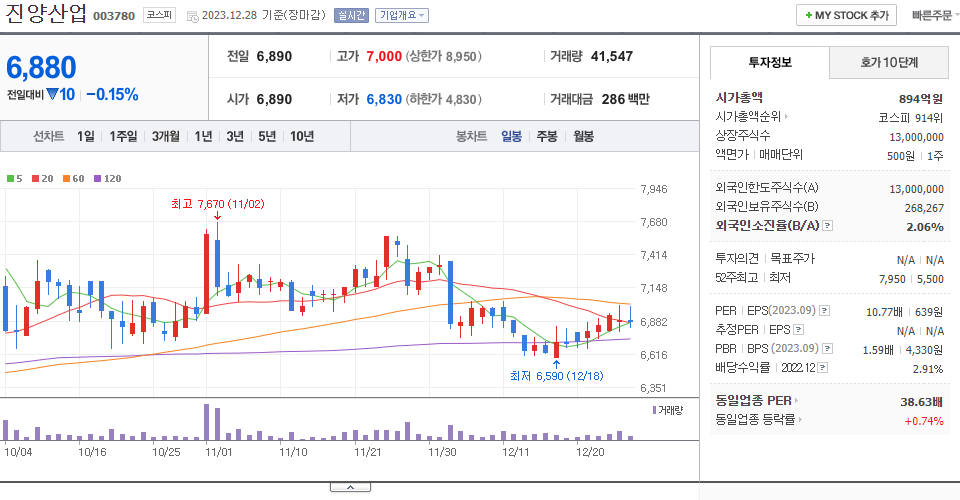960x500 pixels.
Task: Click the 고가 value 7,000
Action: [x=384, y=56]
